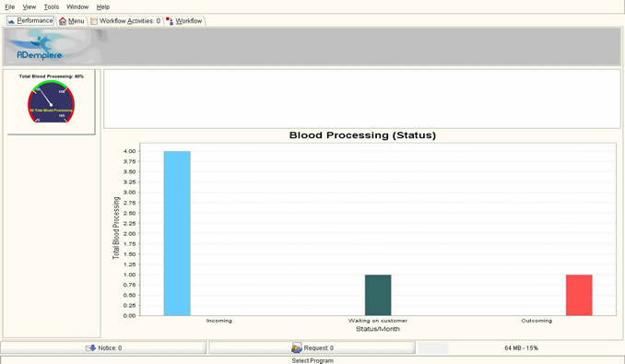Open the File menu

coord(9,6)
